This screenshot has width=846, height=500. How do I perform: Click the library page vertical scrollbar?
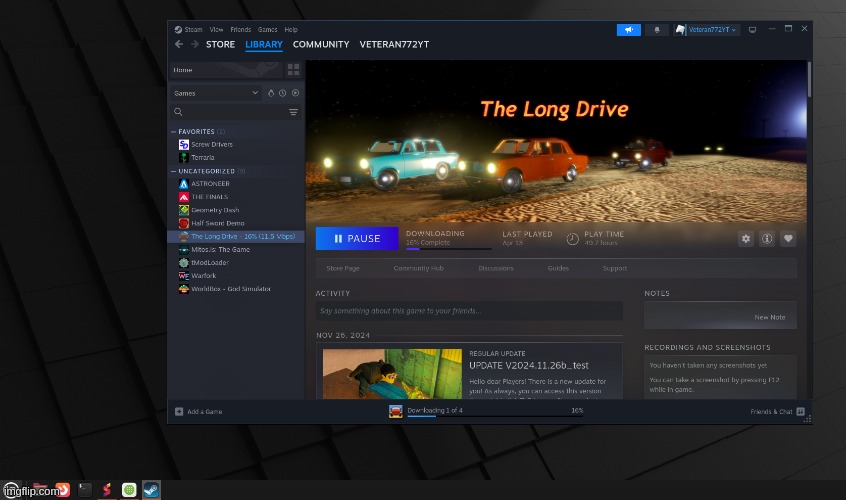tap(809, 80)
